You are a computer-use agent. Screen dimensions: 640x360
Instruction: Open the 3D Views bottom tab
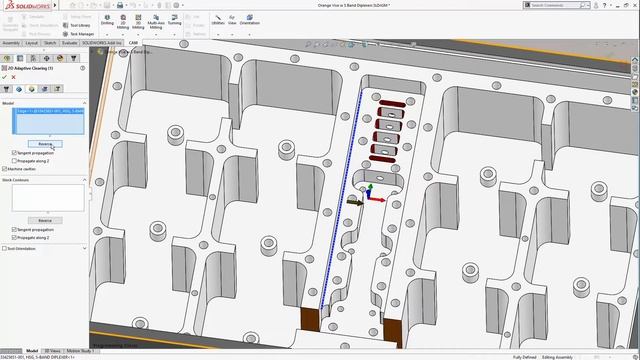tap(52, 351)
